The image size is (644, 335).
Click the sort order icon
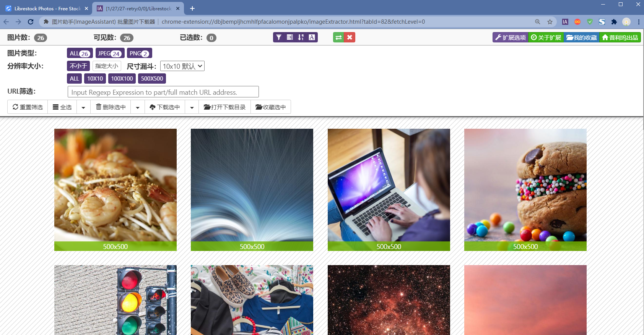click(301, 37)
